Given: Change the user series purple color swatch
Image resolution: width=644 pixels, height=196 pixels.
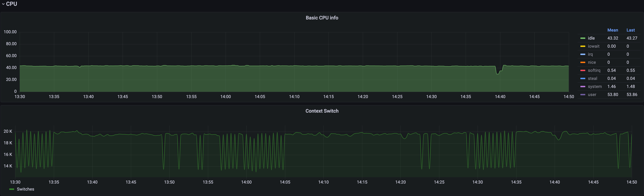Looking at the screenshot, I should tap(582, 95).
